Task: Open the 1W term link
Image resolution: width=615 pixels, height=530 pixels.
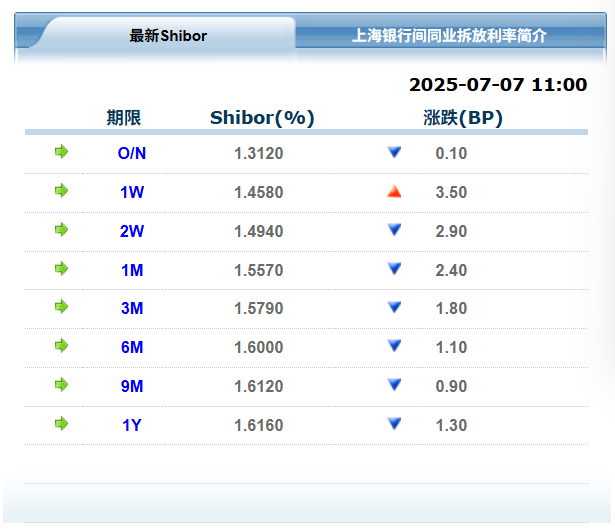Action: tap(132, 192)
